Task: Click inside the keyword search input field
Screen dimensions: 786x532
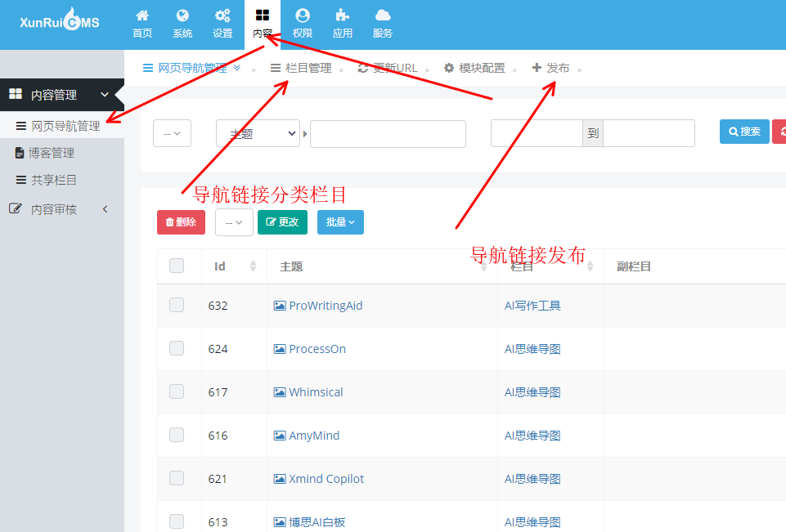Action: click(x=387, y=133)
